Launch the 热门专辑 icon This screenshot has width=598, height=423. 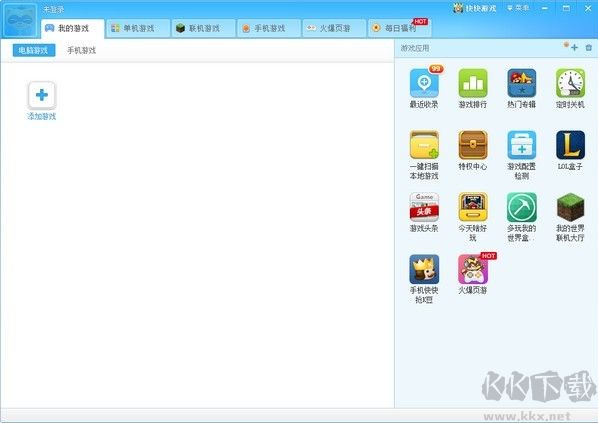click(x=522, y=84)
